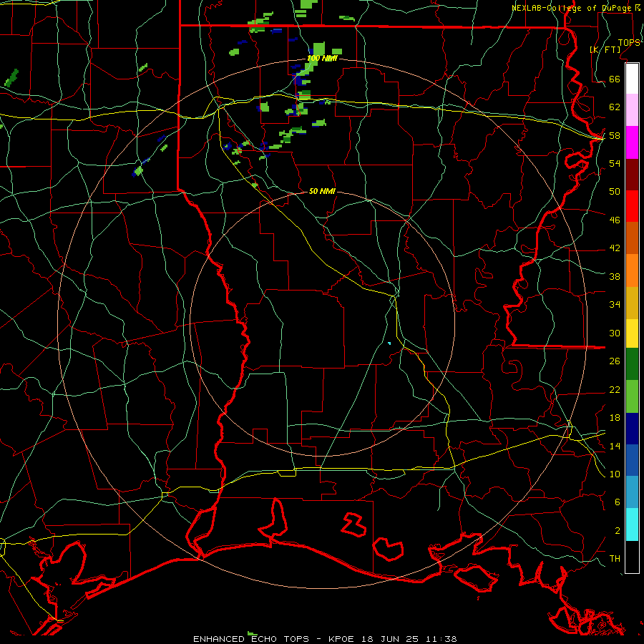Click the navy blue legend swatch
The image size is (644, 644).
pyautogui.click(x=632, y=429)
